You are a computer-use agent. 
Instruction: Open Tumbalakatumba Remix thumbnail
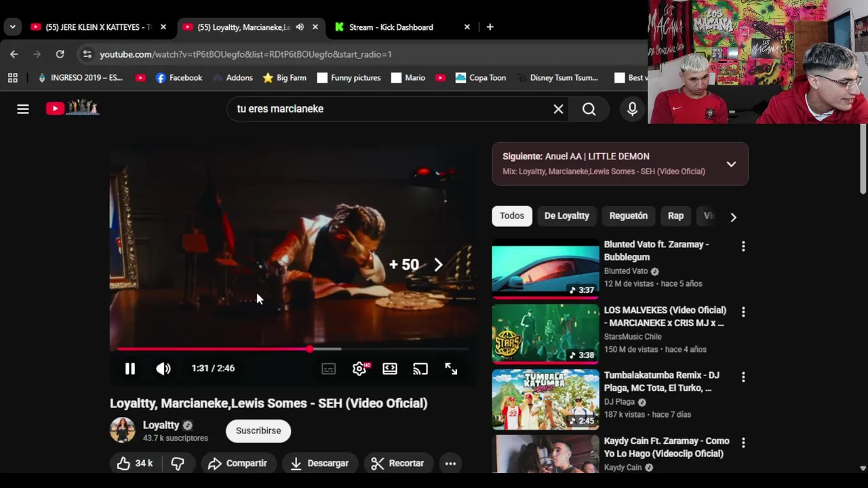coord(545,400)
